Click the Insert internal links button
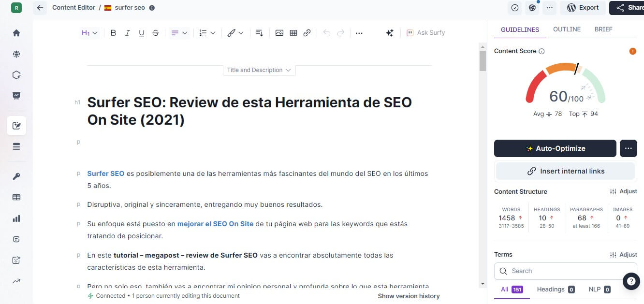 tap(565, 171)
